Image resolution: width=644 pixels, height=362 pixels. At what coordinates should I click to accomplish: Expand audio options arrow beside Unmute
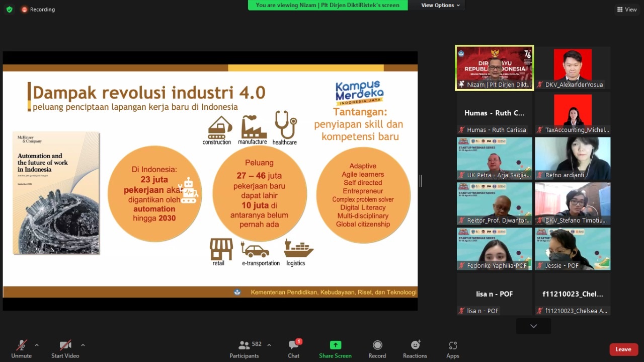point(37,345)
